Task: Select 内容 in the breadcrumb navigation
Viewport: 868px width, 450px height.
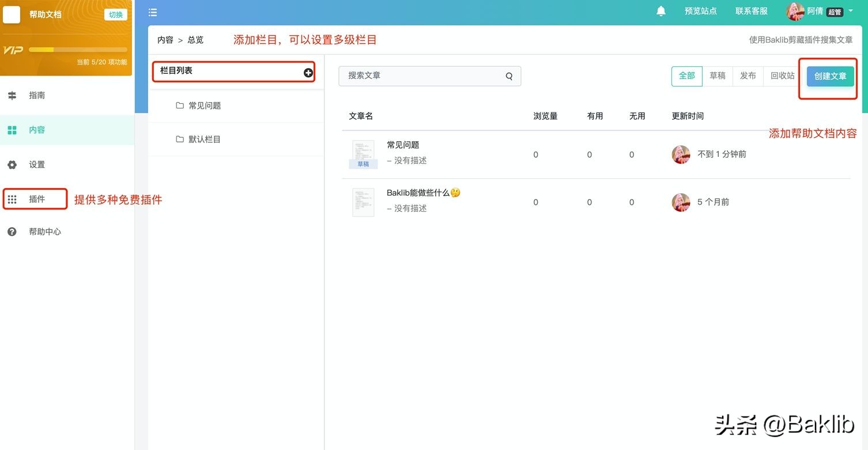Action: (x=165, y=40)
